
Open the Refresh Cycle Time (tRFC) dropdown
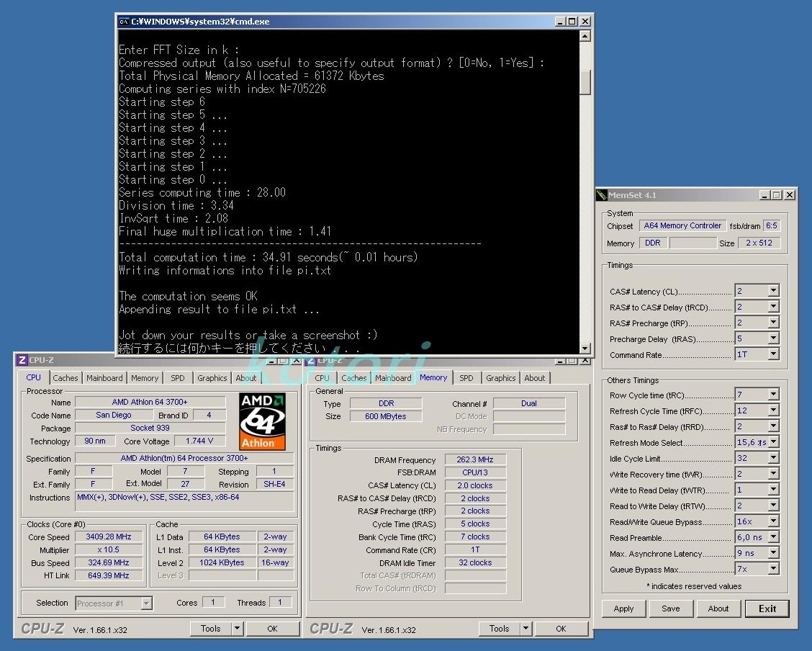click(773, 410)
